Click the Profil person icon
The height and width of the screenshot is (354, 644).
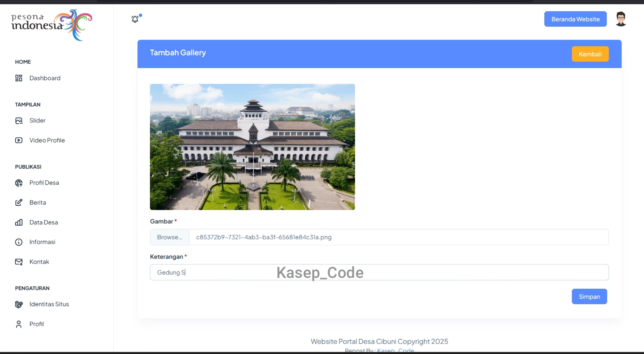pyautogui.click(x=19, y=324)
